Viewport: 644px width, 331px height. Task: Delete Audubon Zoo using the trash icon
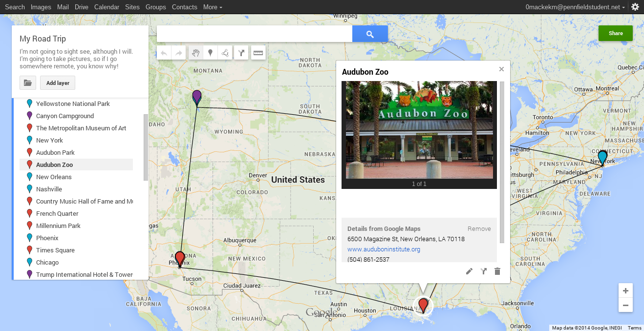(497, 271)
